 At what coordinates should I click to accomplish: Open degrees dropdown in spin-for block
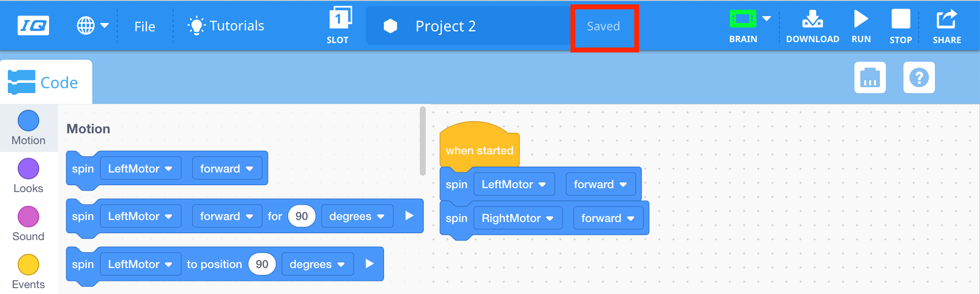point(357,216)
